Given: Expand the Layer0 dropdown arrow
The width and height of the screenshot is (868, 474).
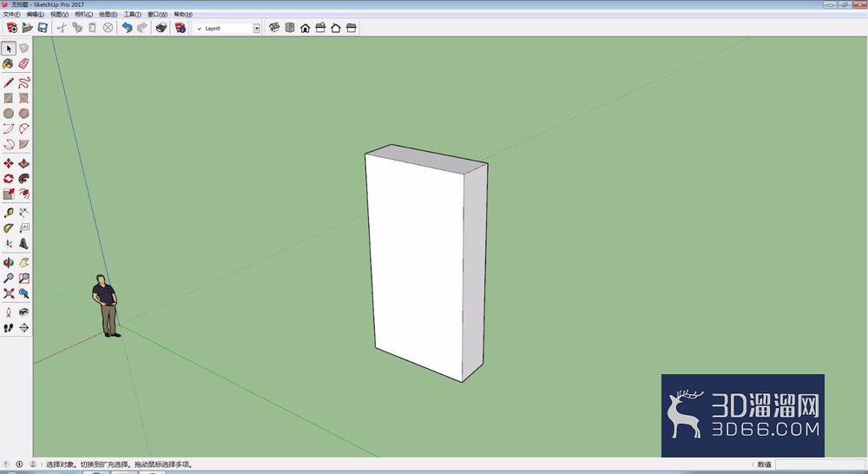Looking at the screenshot, I should tap(257, 29).
